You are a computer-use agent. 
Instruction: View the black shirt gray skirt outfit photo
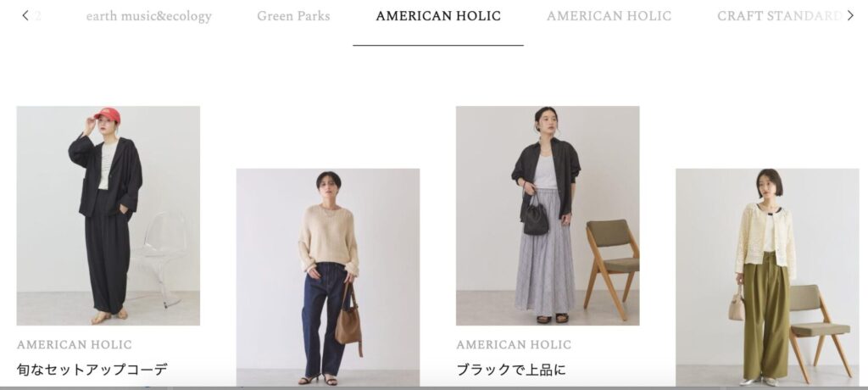tap(548, 215)
